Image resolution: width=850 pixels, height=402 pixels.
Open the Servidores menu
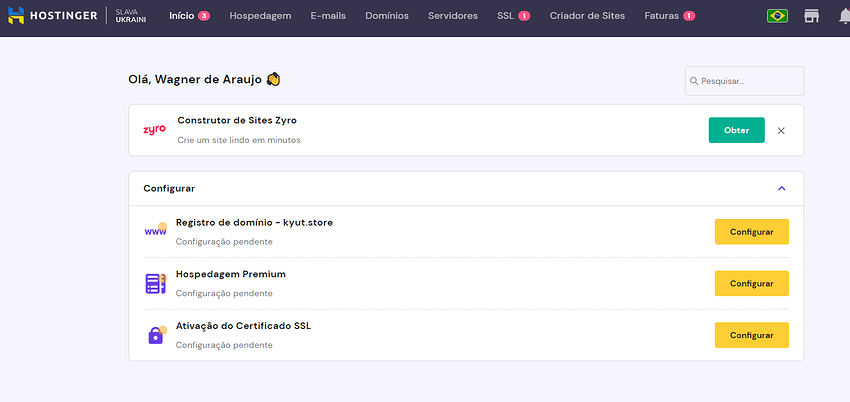click(453, 16)
